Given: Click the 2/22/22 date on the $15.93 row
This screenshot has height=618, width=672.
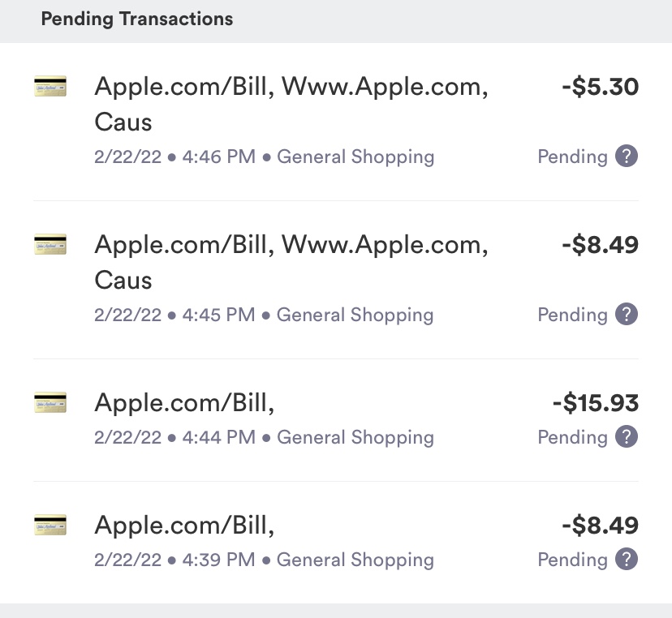Looking at the screenshot, I should 128,437.
